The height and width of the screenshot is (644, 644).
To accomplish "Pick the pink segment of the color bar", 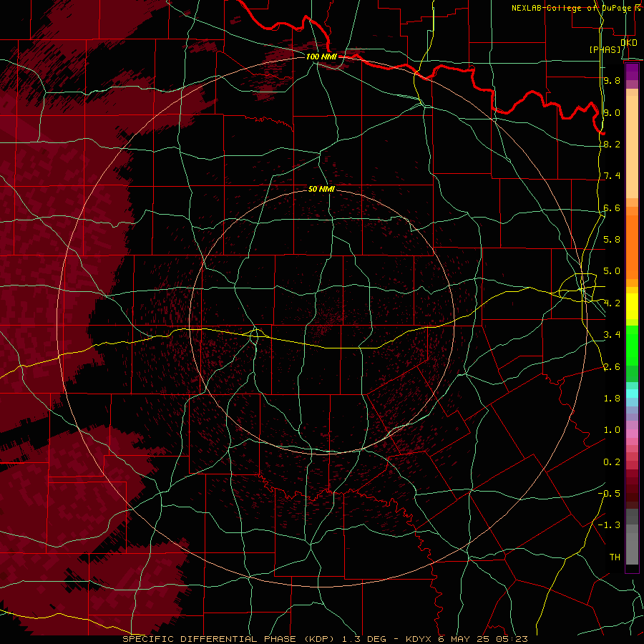I will pos(632,434).
